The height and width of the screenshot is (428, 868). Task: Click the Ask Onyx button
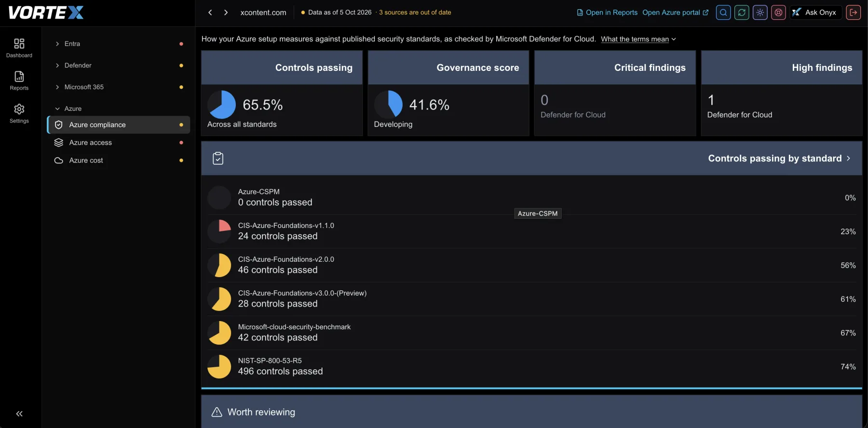(815, 13)
